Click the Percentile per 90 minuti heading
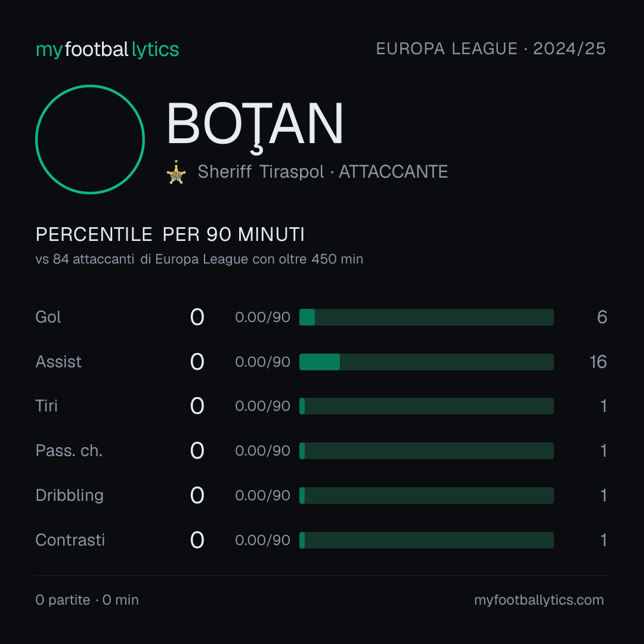Viewport: 644px width, 644px height. tap(170, 234)
